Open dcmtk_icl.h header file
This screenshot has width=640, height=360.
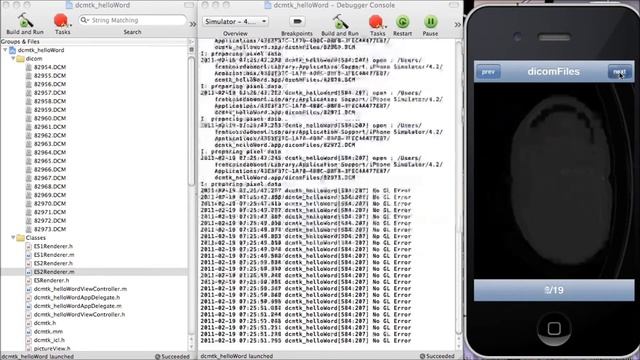tap(49, 340)
